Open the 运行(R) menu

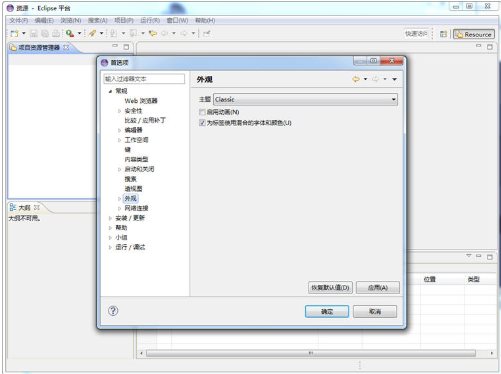[150, 21]
